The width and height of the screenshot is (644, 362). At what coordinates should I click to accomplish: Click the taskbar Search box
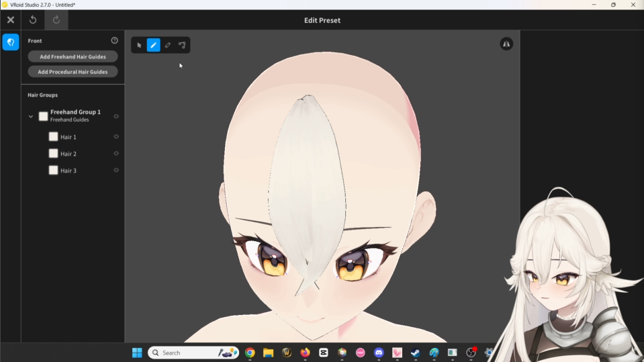point(193,353)
